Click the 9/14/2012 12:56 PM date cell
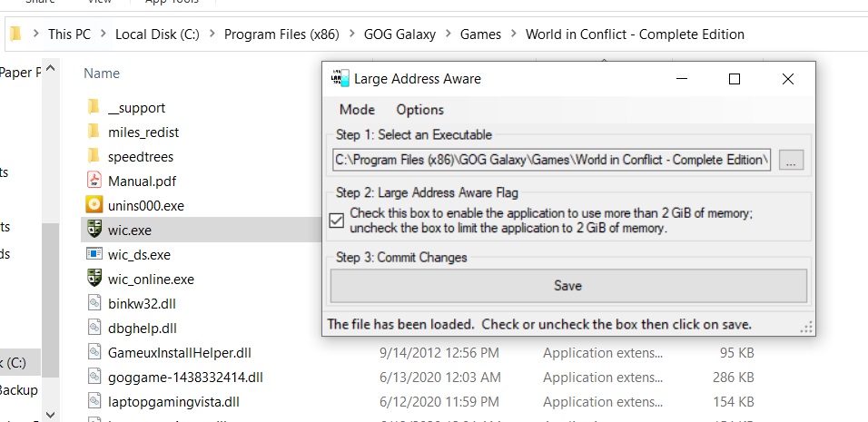This screenshot has height=422, width=868. [x=439, y=352]
